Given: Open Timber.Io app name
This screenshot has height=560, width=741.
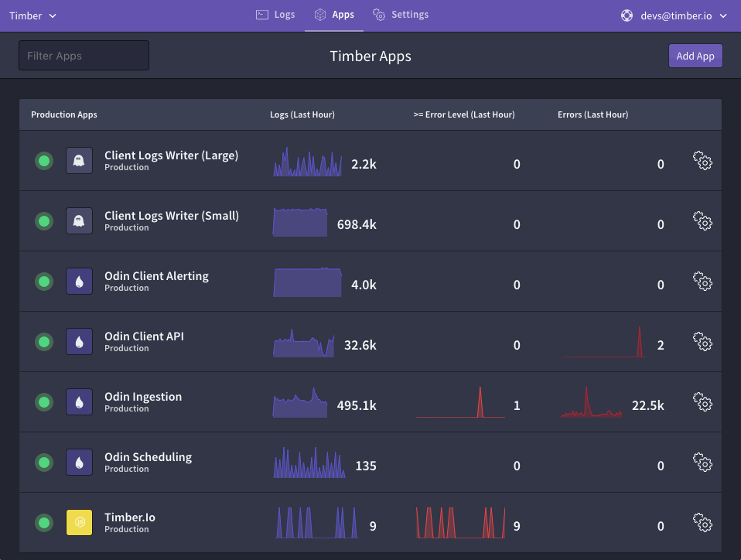Looking at the screenshot, I should 130,517.
